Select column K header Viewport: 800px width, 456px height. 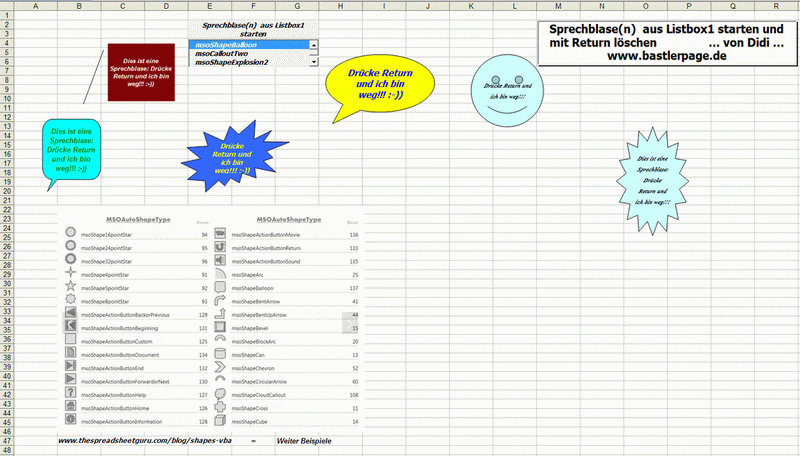471,6
